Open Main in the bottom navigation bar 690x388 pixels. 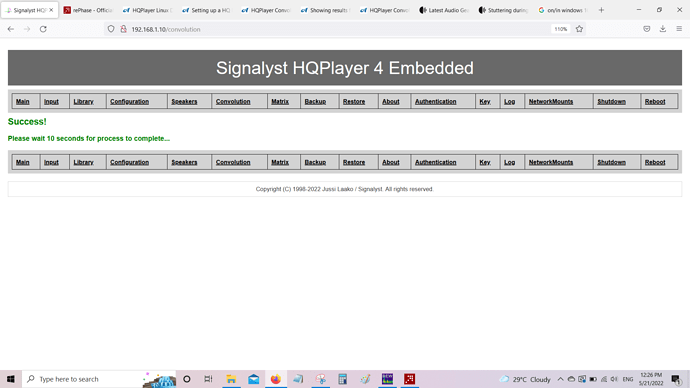pos(22,162)
